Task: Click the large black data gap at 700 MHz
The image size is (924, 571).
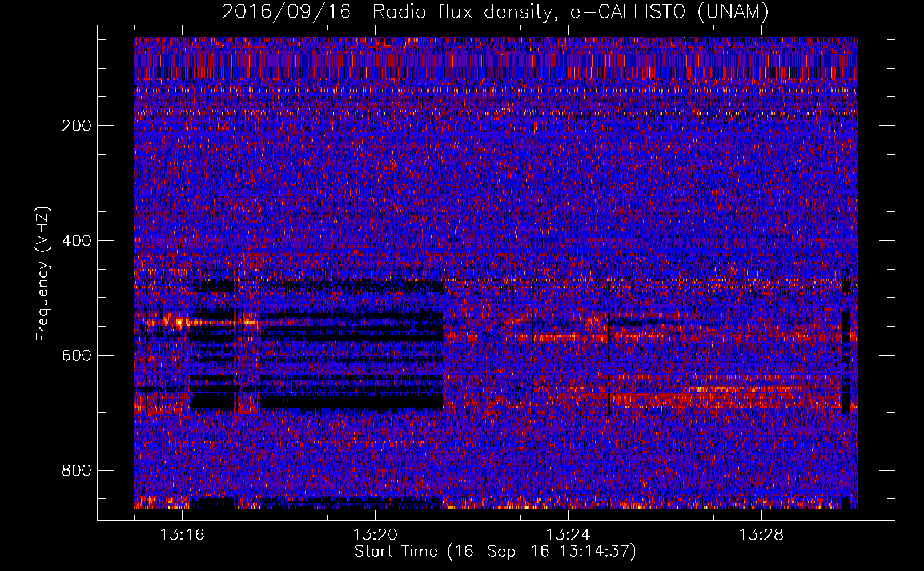Action: click(x=351, y=402)
